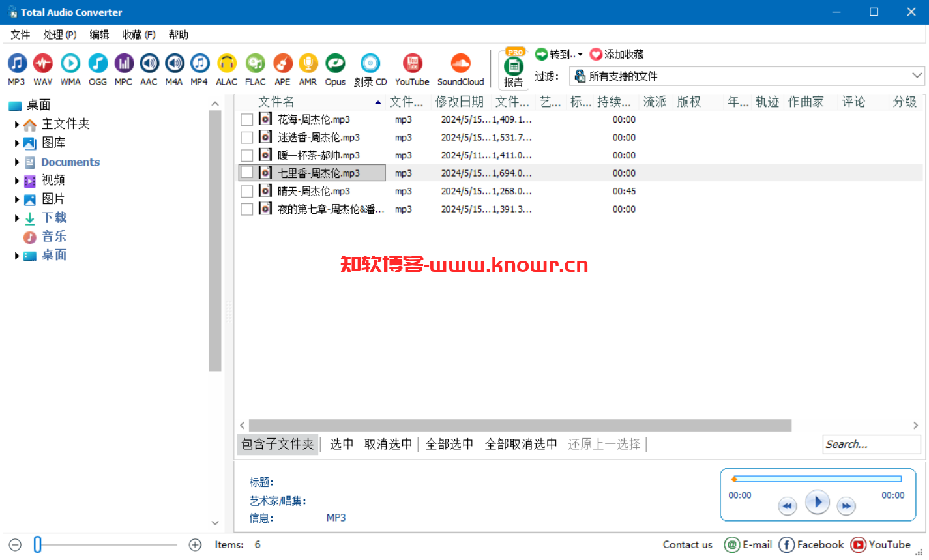Pick the WMA output format
The width and height of the screenshot is (929, 560).
[x=70, y=63]
